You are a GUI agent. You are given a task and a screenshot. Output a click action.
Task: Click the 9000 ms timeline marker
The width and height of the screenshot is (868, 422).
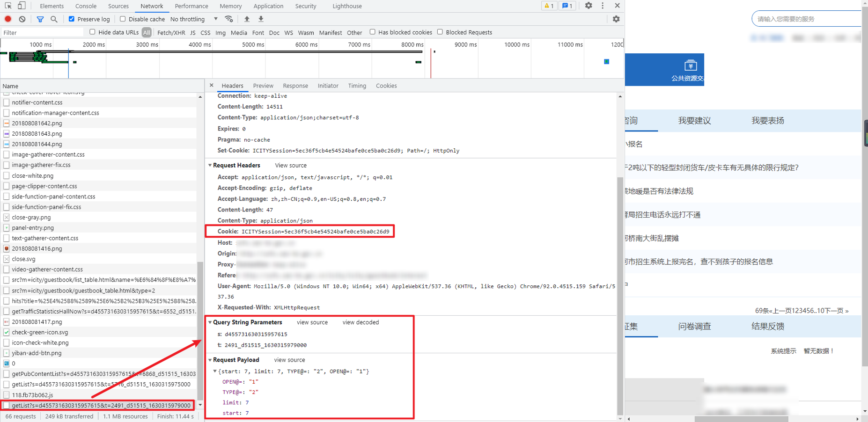465,44
